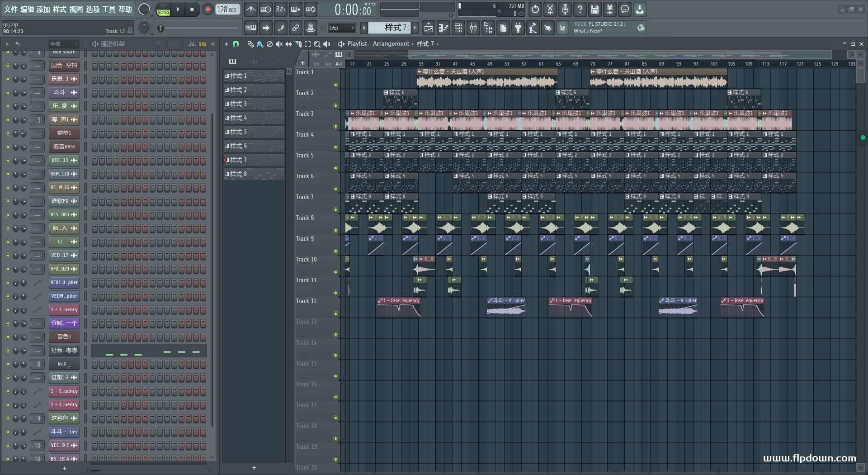Screen dimensions: 868x475
Task: Toggle typing keyboard to piano icon
Action: pos(250,28)
